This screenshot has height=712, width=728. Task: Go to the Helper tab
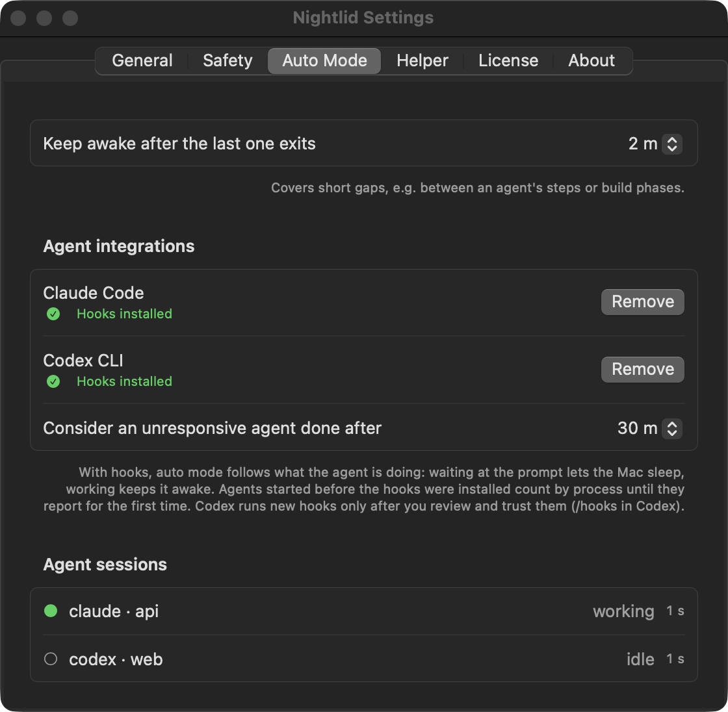point(422,61)
